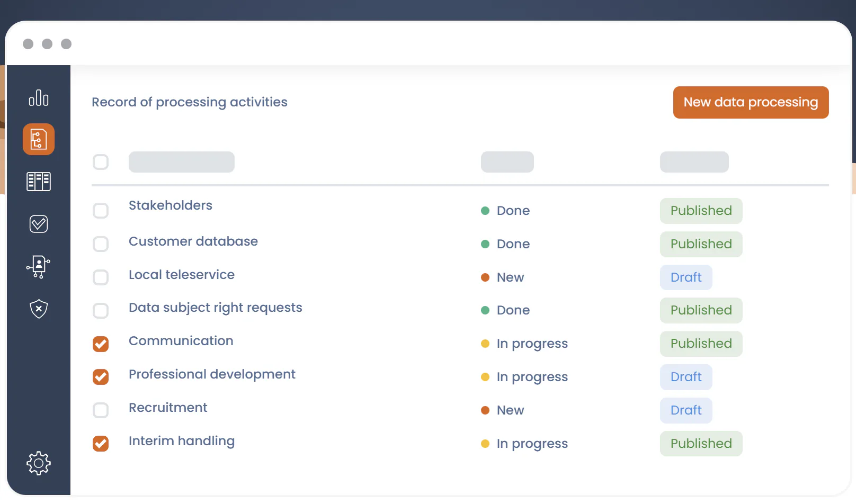Screen dimensions: 856x504
Task: Click the Record of processing activities title
Action: pos(190,102)
